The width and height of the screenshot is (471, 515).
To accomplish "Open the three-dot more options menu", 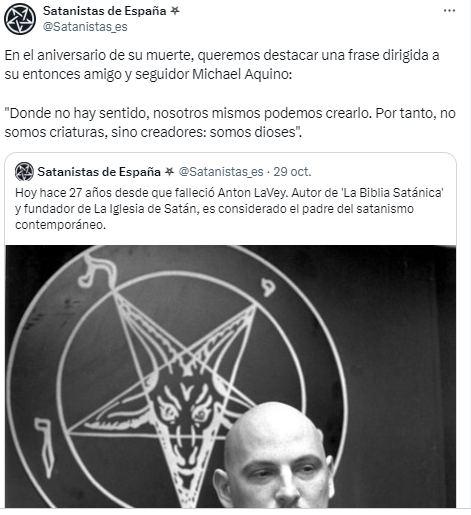I will point(449,11).
